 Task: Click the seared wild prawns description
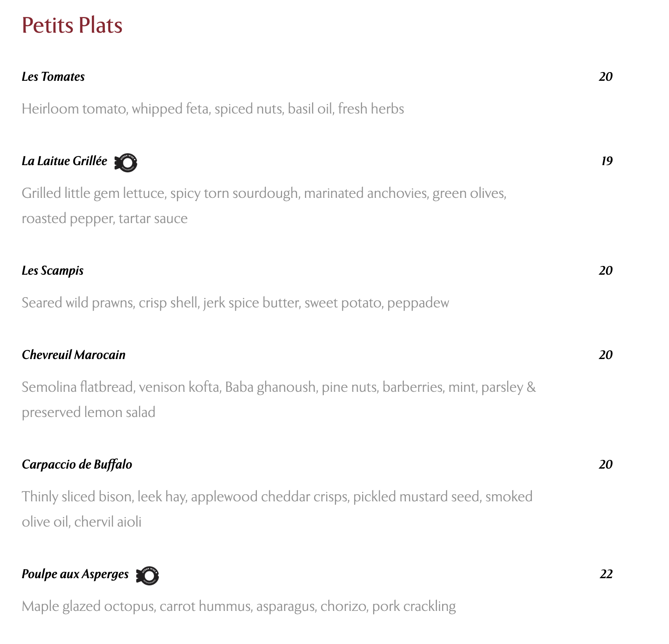pyautogui.click(x=235, y=303)
